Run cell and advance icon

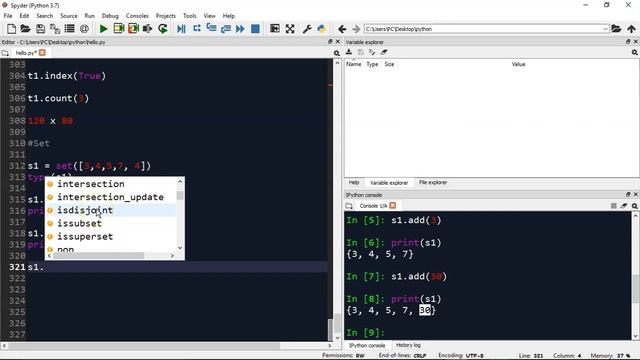click(x=133, y=29)
